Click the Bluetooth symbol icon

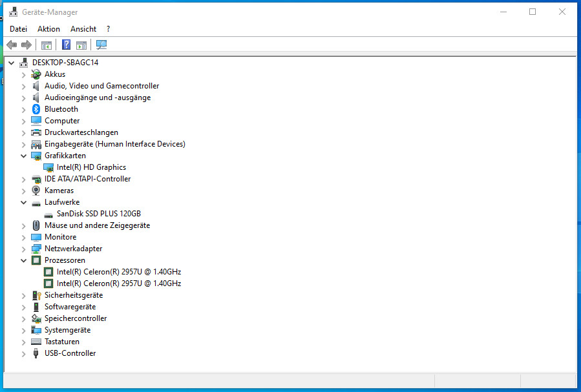pyautogui.click(x=36, y=109)
